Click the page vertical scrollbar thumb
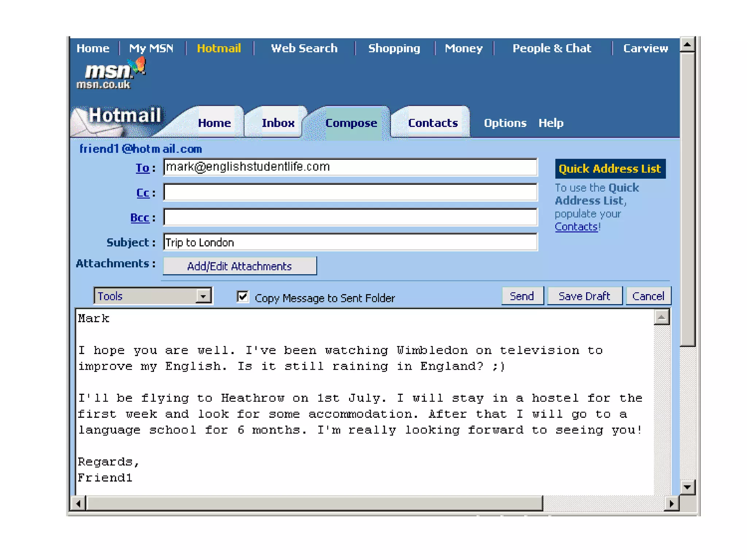The width and height of the screenshot is (747, 560). (687, 199)
